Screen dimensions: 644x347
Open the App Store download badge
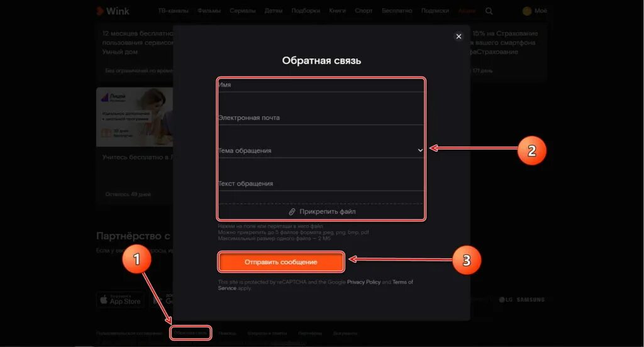point(121,300)
